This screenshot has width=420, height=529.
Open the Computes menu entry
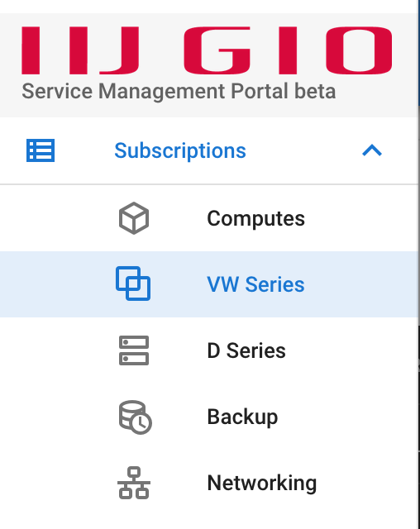255,218
